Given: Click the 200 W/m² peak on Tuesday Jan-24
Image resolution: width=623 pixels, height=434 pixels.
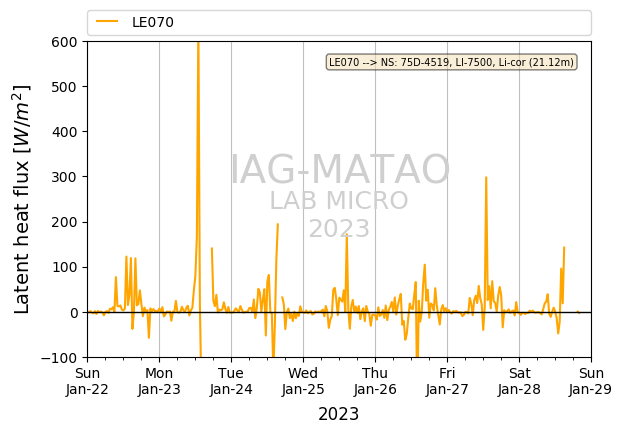Looking at the screenshot, I should [278, 224].
